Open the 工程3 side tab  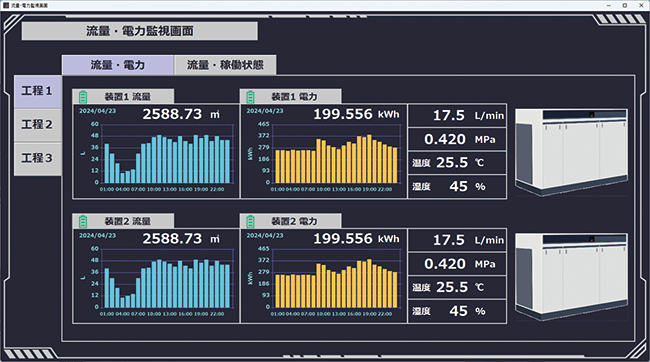click(x=38, y=159)
